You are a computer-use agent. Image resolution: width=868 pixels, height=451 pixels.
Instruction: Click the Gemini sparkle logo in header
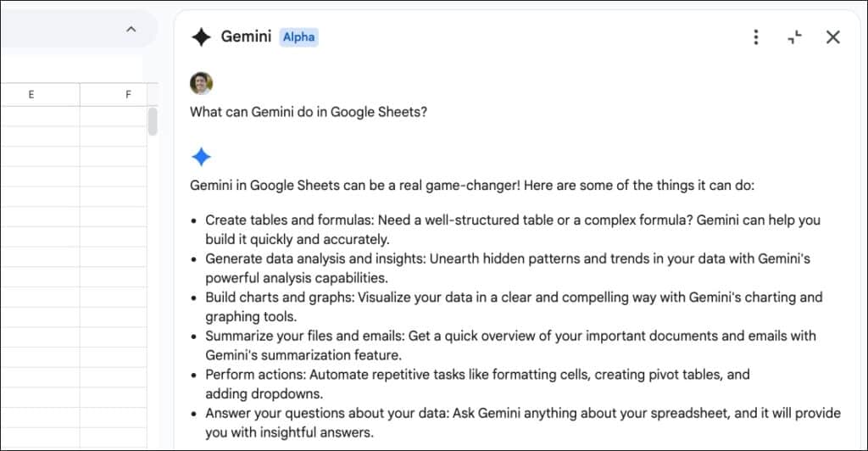(x=201, y=37)
